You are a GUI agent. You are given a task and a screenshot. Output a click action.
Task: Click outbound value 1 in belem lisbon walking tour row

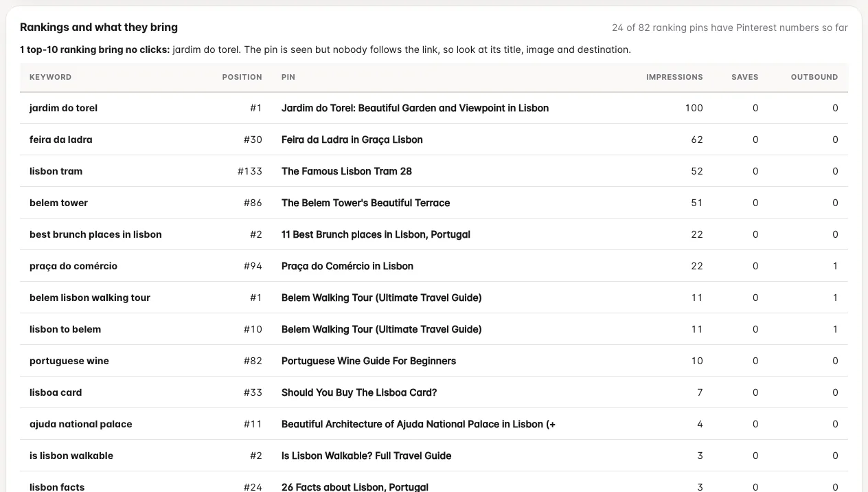835,298
